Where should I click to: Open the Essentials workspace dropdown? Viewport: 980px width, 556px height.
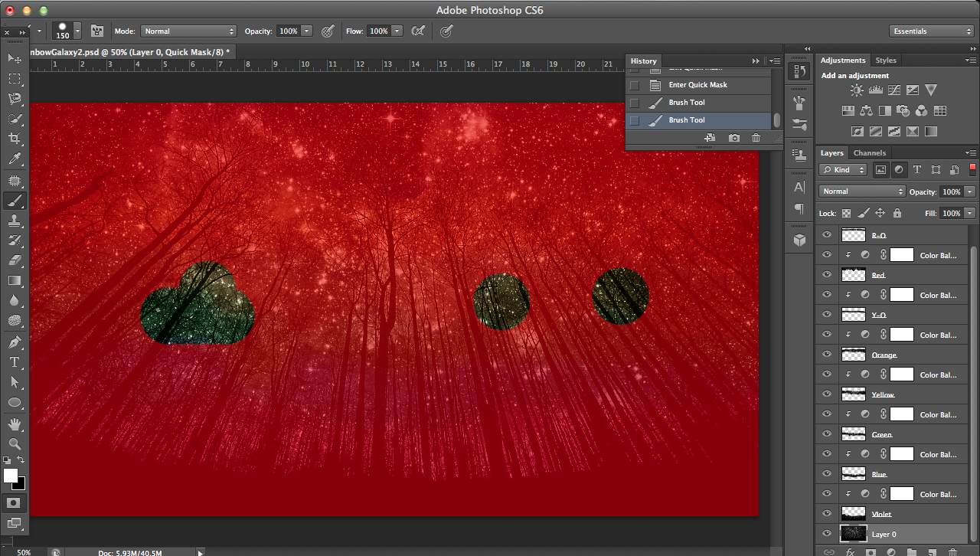[x=932, y=31]
